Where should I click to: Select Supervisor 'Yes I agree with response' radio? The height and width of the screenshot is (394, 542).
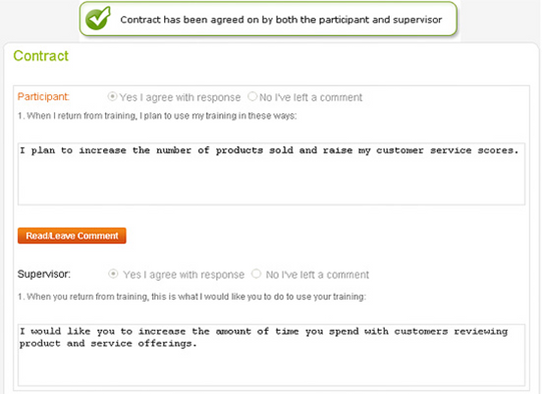113,274
